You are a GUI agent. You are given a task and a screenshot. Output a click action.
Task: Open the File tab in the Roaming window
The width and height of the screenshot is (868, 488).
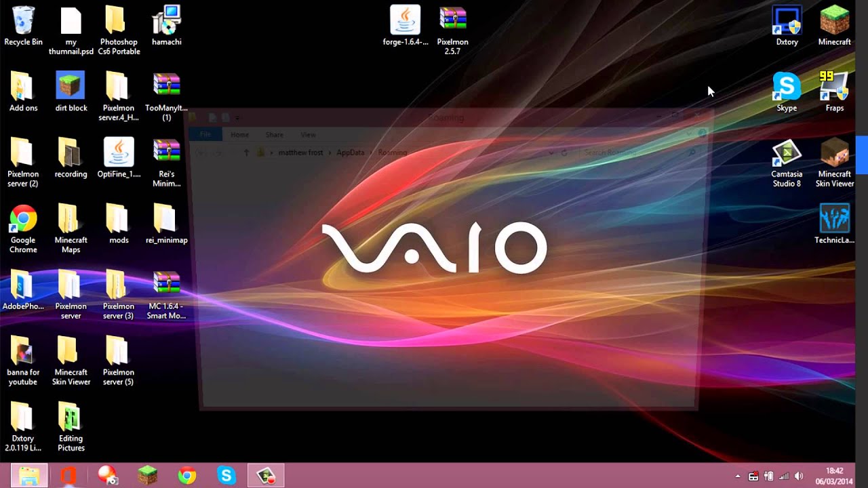tap(205, 135)
